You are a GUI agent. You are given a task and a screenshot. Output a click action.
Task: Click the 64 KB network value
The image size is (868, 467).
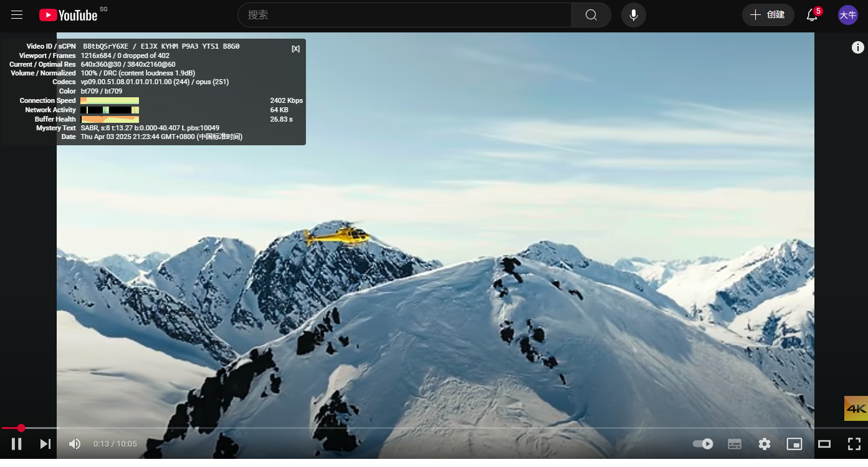pyautogui.click(x=279, y=110)
